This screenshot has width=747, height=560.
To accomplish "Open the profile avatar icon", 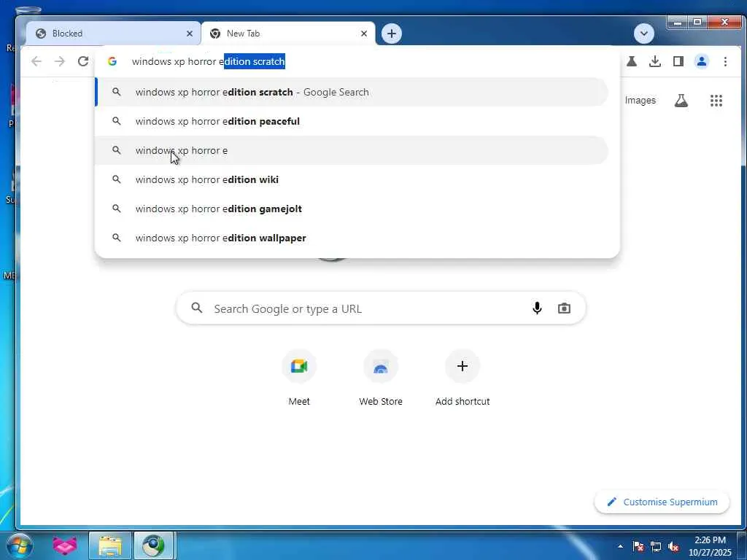I will (x=702, y=61).
